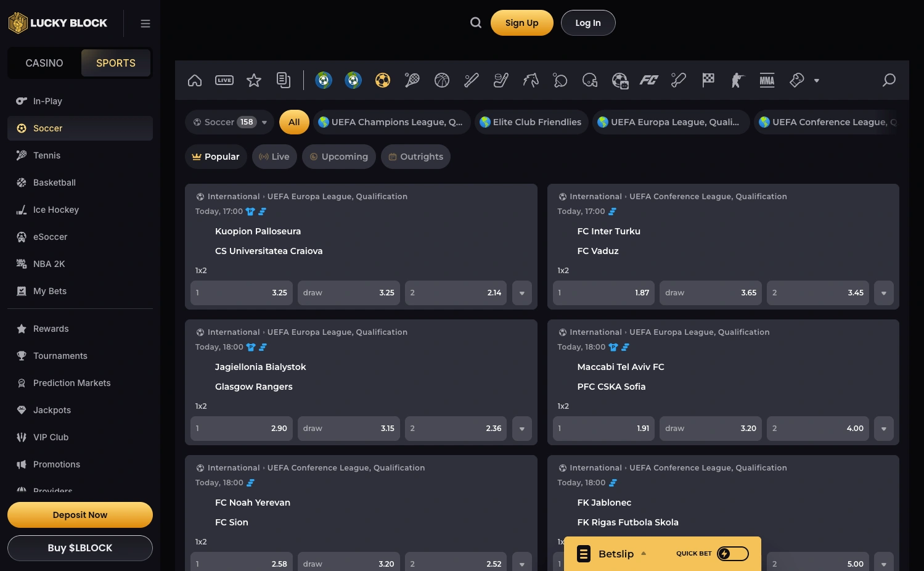The image size is (924, 571).
Task: Open VIP Club in the sidebar
Action: [x=80, y=437]
